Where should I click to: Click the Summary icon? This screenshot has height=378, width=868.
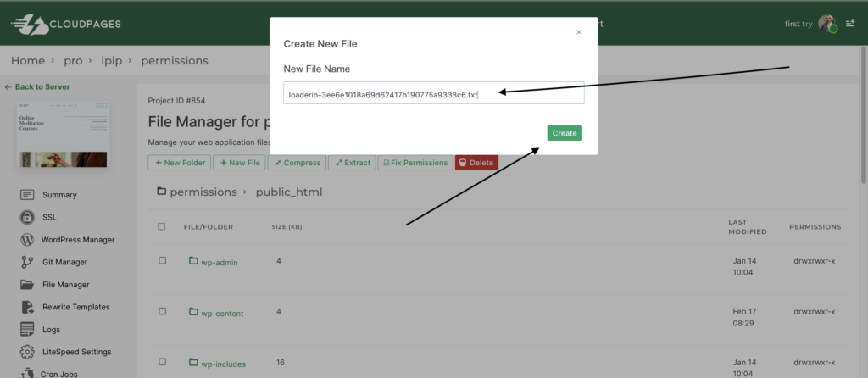27,195
